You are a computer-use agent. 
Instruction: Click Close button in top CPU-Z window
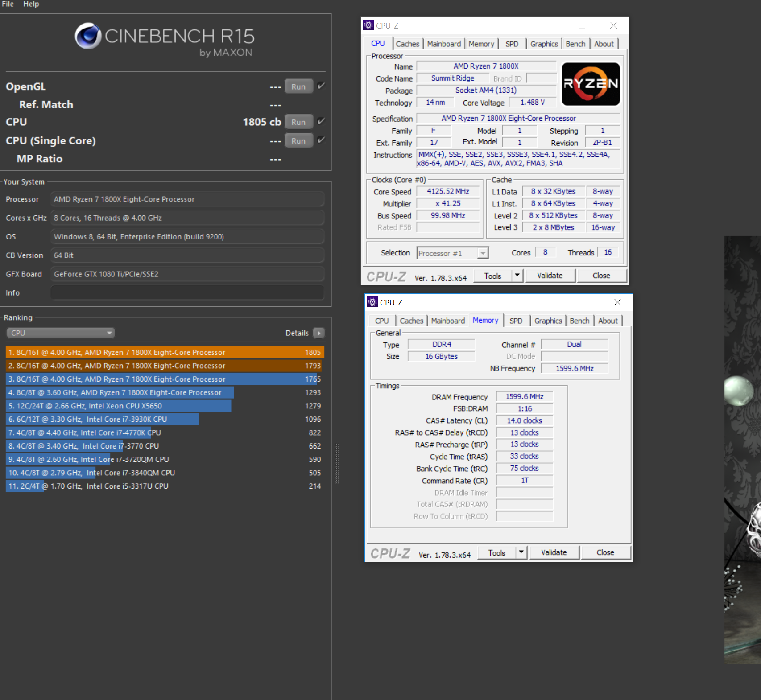point(602,276)
